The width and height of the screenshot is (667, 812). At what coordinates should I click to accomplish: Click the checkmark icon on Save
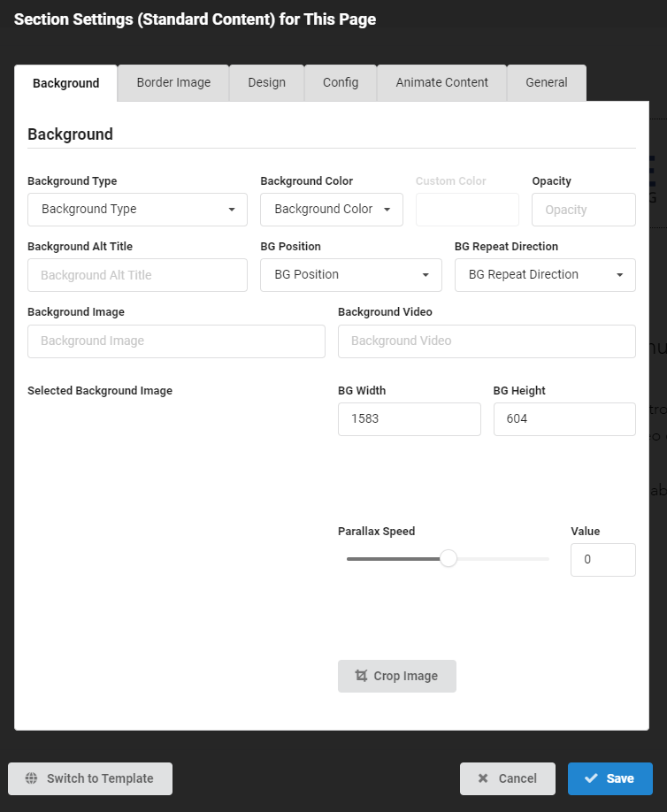click(x=591, y=778)
